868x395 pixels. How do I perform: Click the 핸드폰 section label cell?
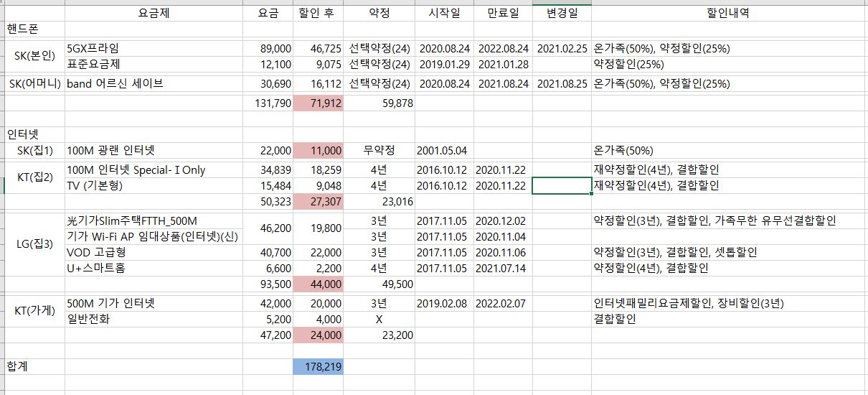click(x=33, y=29)
